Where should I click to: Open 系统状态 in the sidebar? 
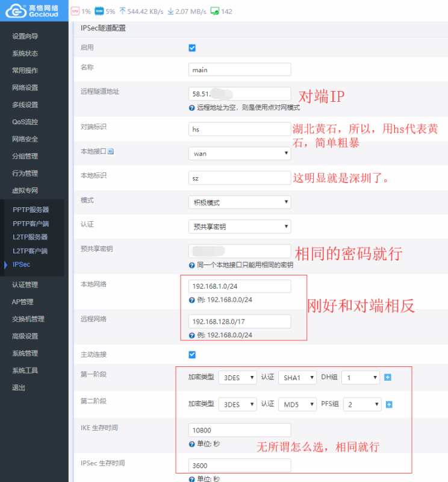point(25,53)
